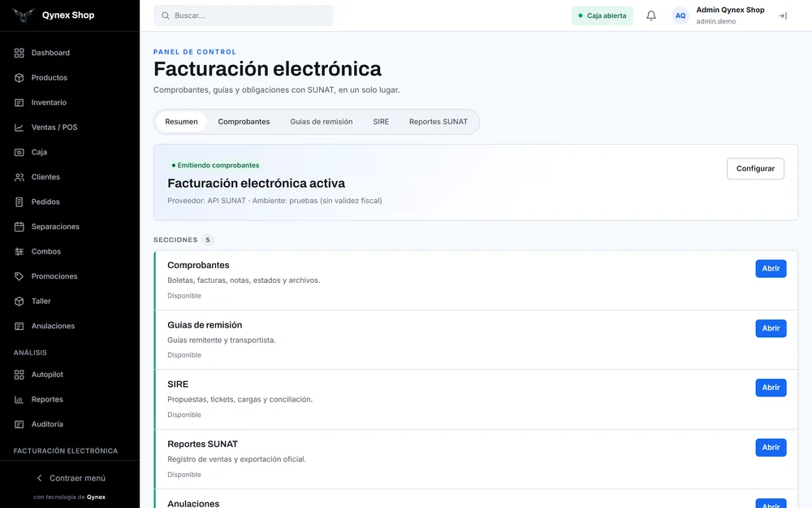Click the Anulaciones section title
The height and width of the screenshot is (508, 812).
(x=193, y=503)
